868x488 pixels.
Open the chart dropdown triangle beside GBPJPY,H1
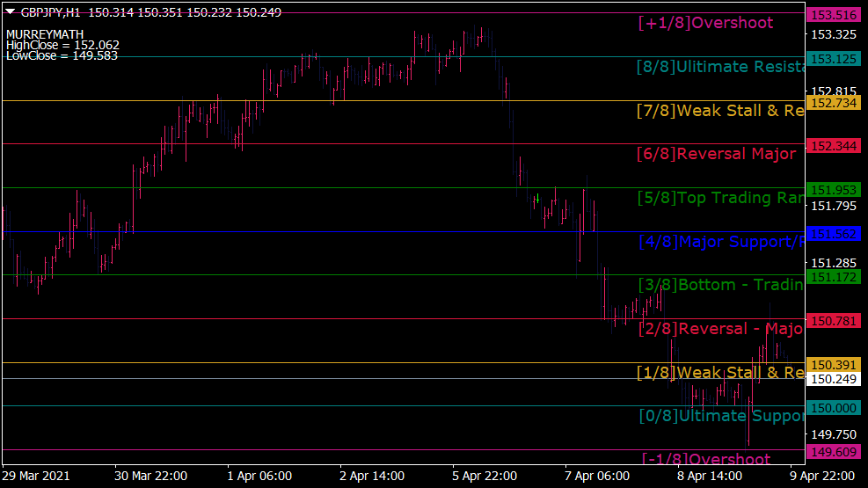(x=10, y=12)
